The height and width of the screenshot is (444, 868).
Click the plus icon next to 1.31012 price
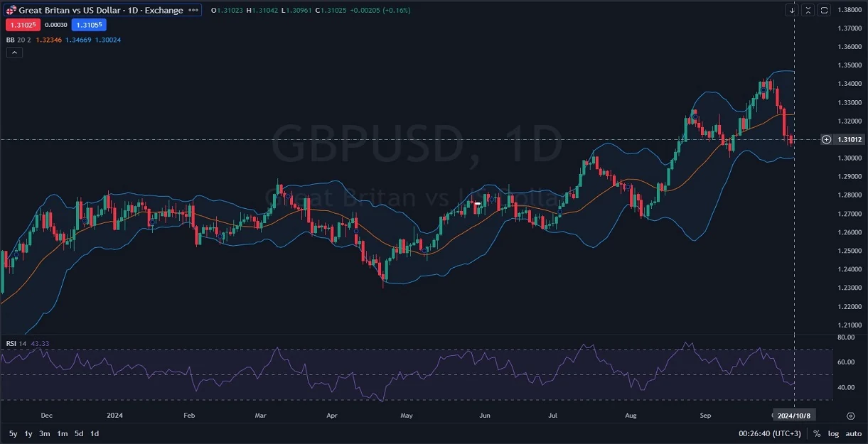(826, 139)
